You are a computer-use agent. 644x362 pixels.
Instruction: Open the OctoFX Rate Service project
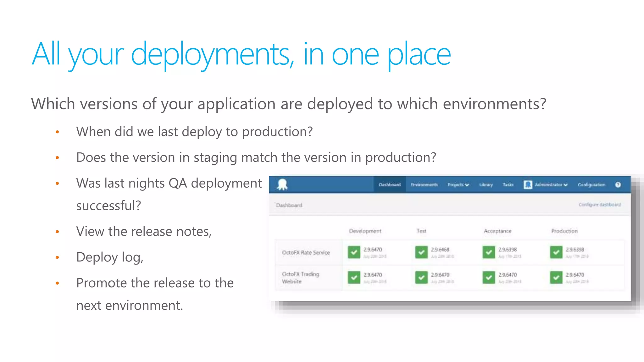point(306,253)
